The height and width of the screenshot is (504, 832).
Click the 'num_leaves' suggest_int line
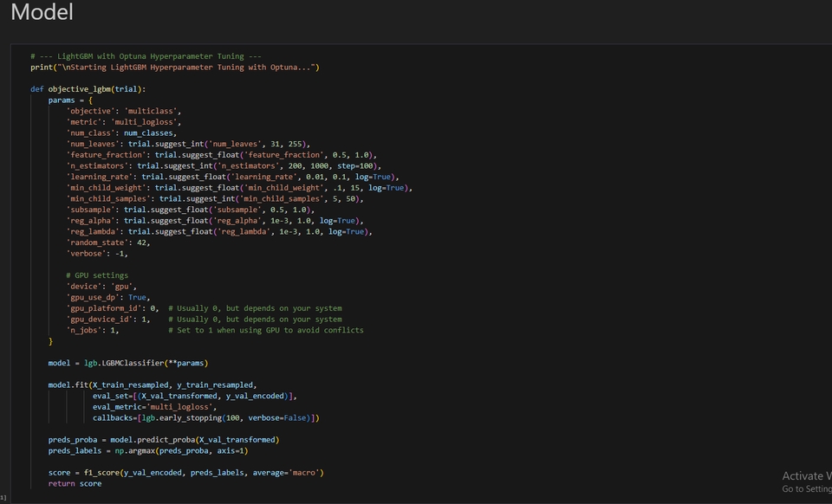click(188, 144)
